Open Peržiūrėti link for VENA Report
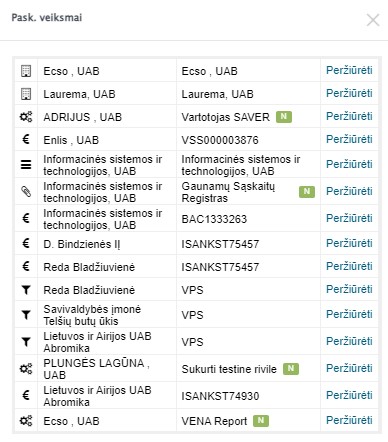The image size is (388, 442). [349, 420]
